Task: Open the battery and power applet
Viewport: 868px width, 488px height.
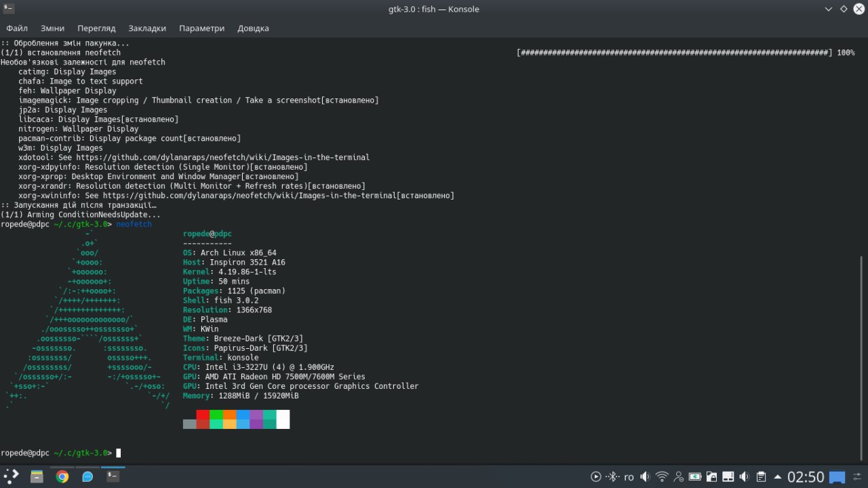Action: coord(695,477)
